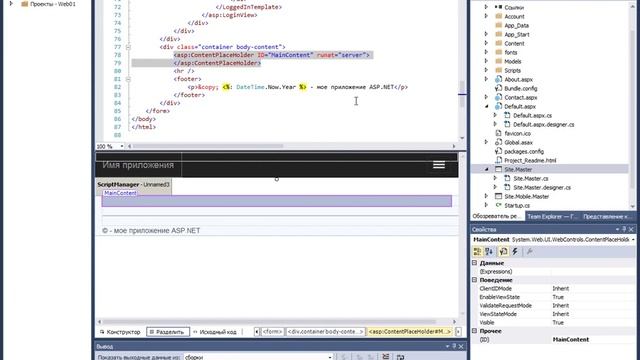Expand the App_Start folder node
The width and height of the screenshot is (640, 360).
point(486,34)
